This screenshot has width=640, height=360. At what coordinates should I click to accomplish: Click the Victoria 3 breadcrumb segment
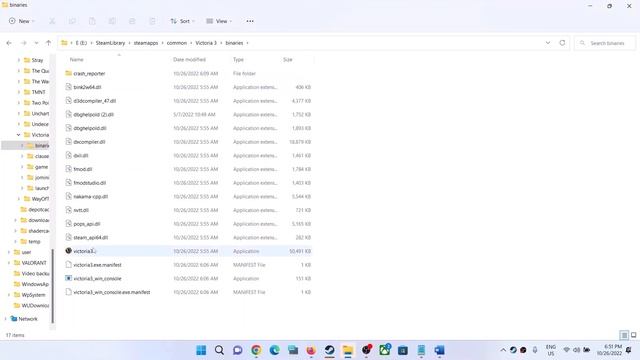tap(206, 43)
